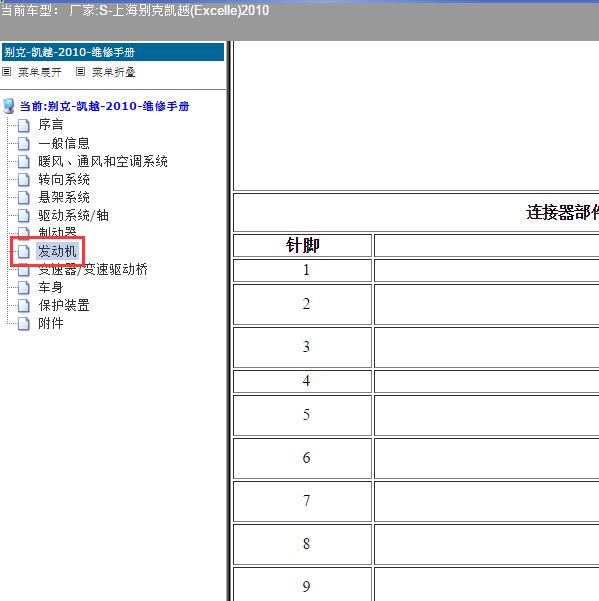Click the page icon beside 暖风、通风和空调系统
599x601 pixels.
(x=24, y=161)
